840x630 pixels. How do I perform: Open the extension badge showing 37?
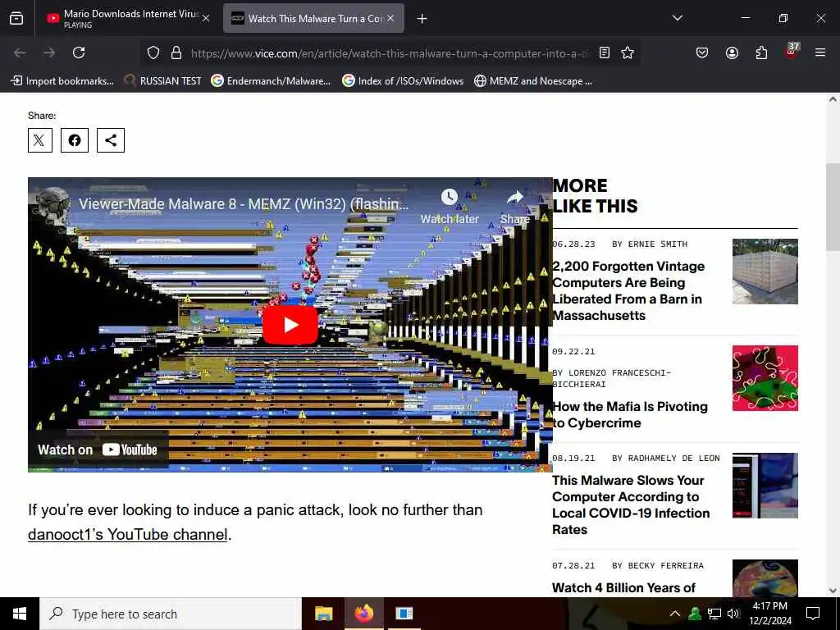point(792,52)
